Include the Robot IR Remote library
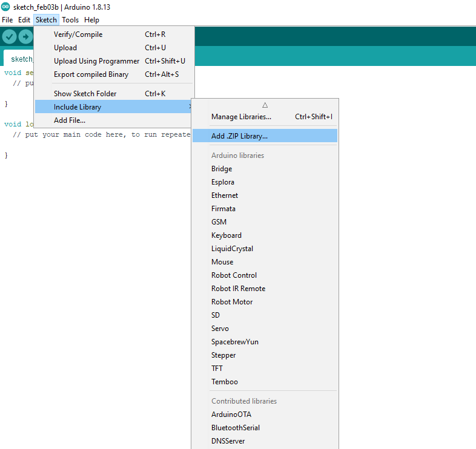The height and width of the screenshot is (449, 476). (x=265, y=289)
